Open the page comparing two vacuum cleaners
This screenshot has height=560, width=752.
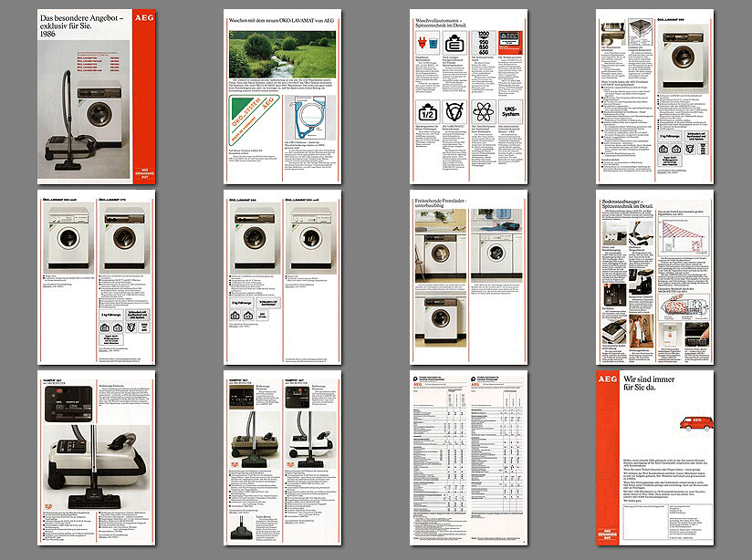pyautogui.click(x=283, y=458)
